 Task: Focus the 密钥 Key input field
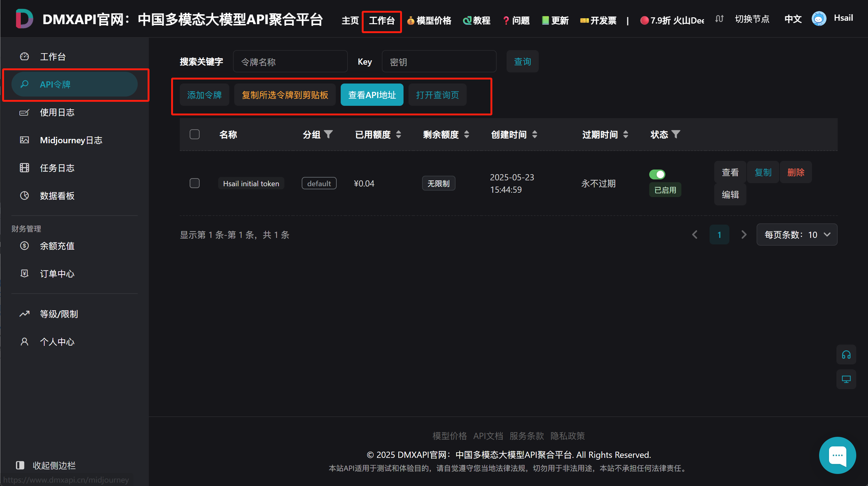tap(439, 62)
